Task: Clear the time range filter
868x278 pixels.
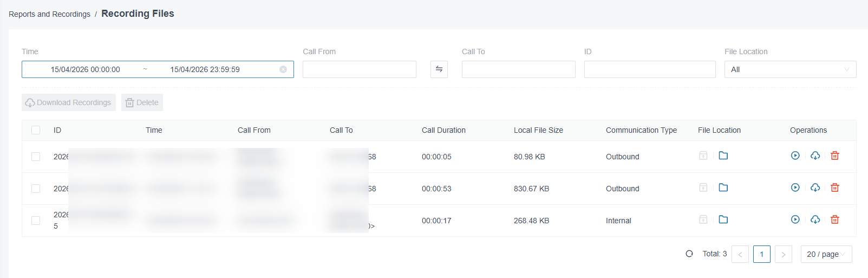Action: tap(283, 69)
